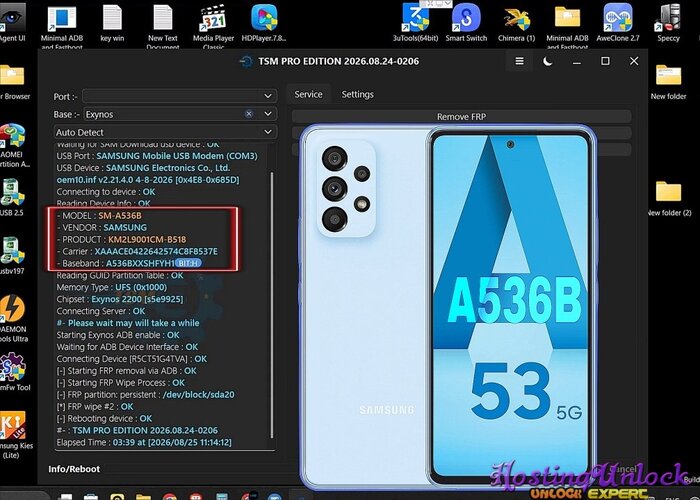Open the New folder (2) desktop icon
Image resolution: width=700 pixels, height=500 pixels.
(x=670, y=199)
